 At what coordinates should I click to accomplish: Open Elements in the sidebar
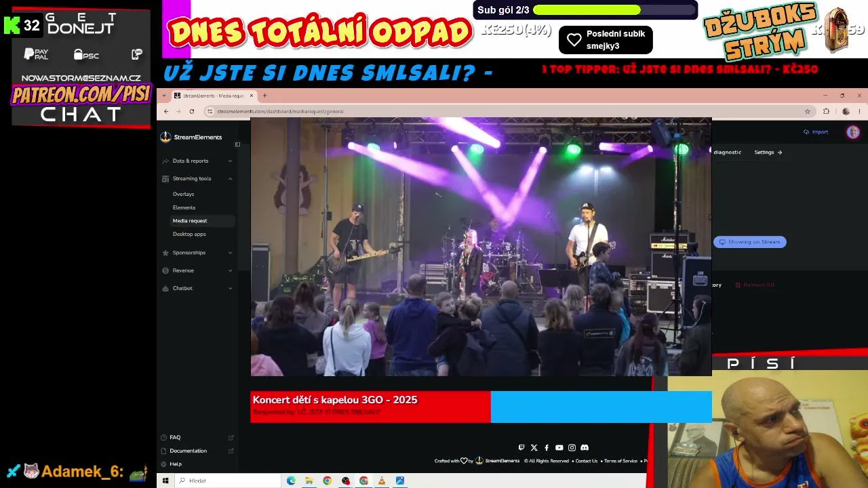184,207
